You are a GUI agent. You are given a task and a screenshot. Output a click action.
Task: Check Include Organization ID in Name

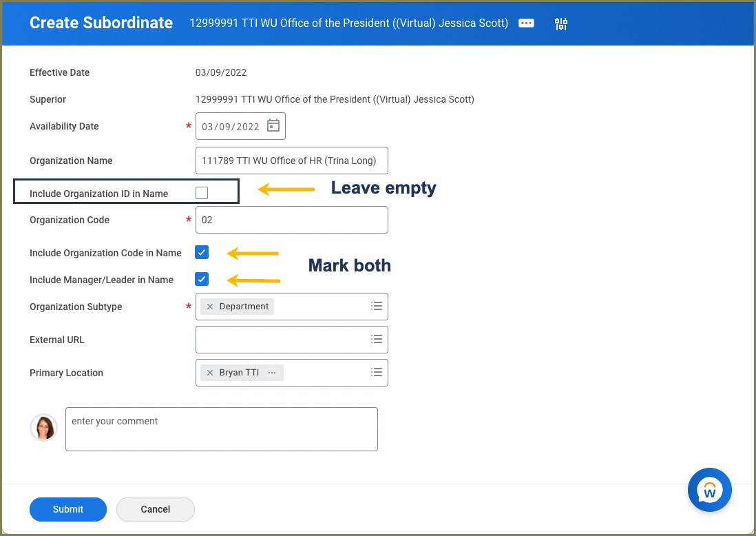(202, 193)
